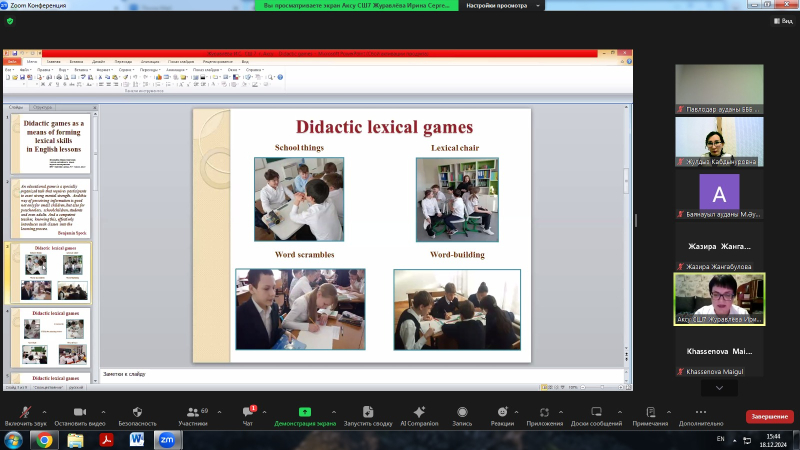Screen dimensions: 800x450
Task: Open the Примечания notes icon
Action: pyautogui.click(x=650, y=412)
